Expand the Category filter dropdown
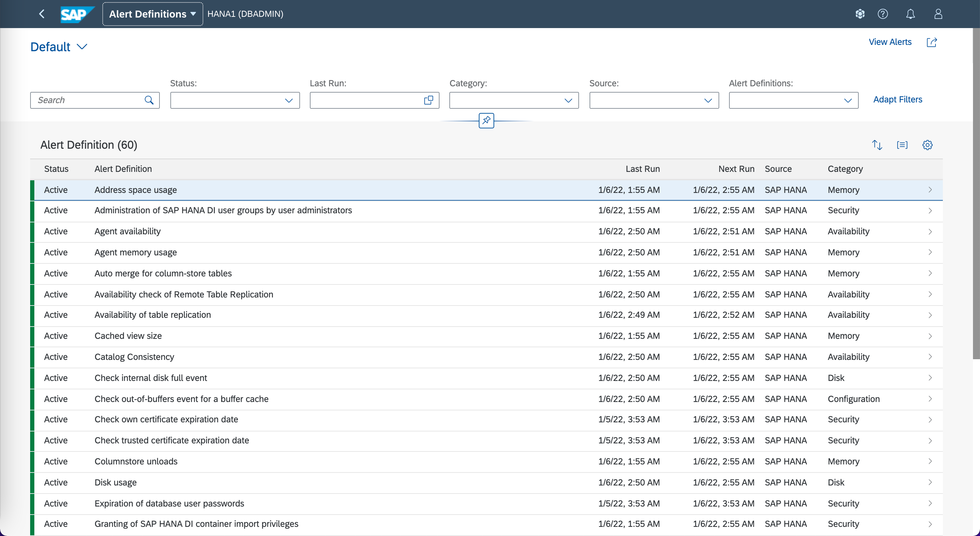Screen dimensions: 980x536 (x=568, y=100)
